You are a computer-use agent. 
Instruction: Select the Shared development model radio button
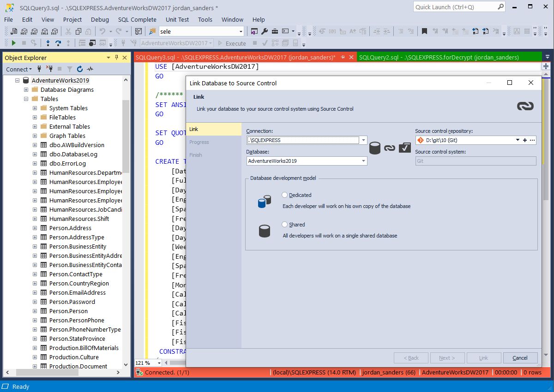point(284,224)
